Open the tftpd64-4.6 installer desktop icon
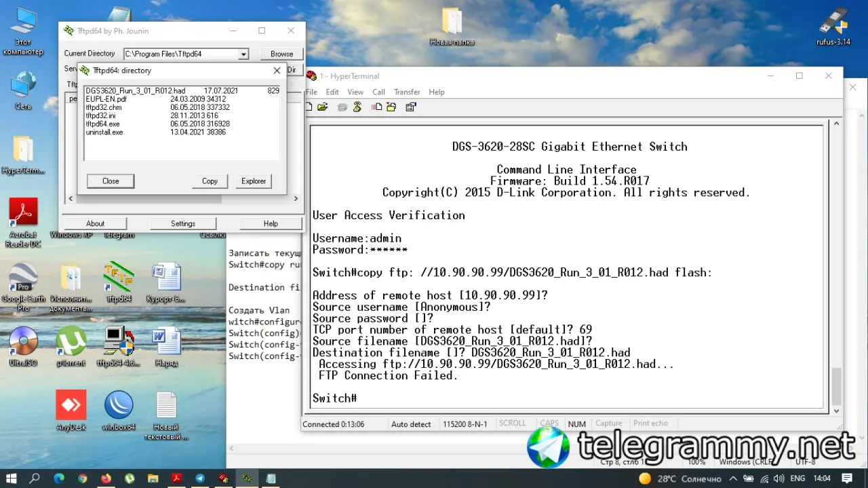Viewport: 868px width, 488px height. pyautogui.click(x=119, y=345)
